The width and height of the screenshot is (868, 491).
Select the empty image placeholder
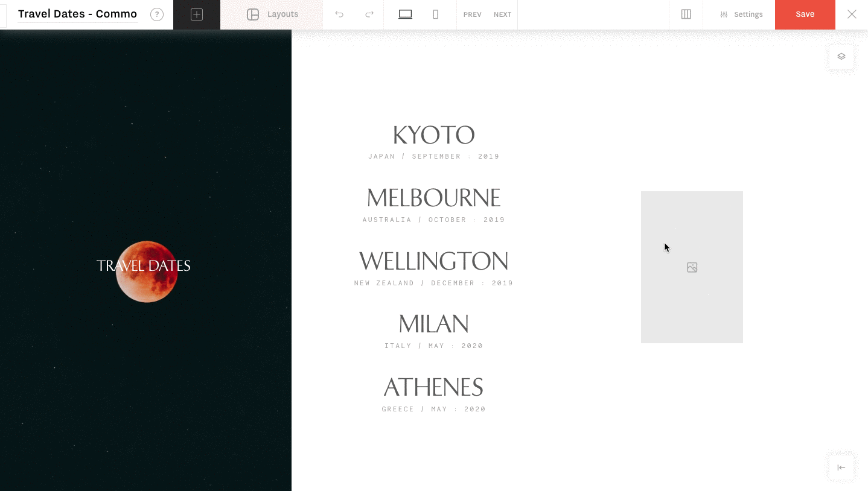pos(692,267)
